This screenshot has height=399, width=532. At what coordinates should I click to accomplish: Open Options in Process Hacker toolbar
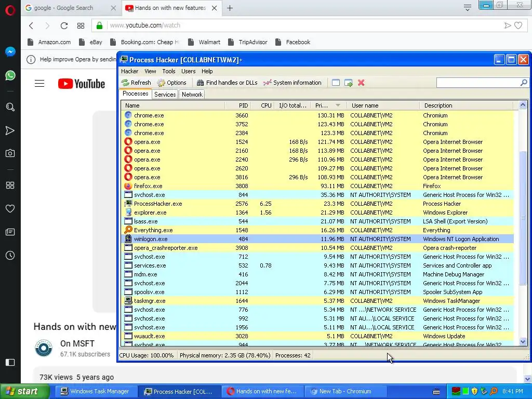pos(171,83)
